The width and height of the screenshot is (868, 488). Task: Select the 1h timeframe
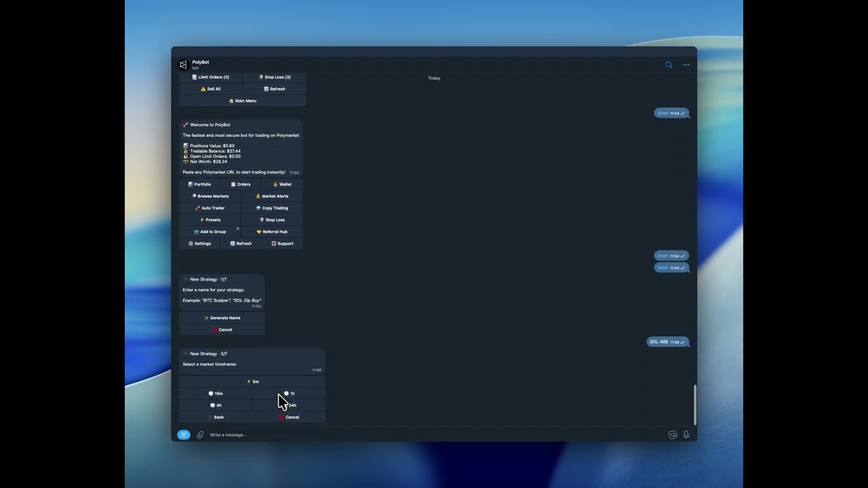click(x=289, y=394)
